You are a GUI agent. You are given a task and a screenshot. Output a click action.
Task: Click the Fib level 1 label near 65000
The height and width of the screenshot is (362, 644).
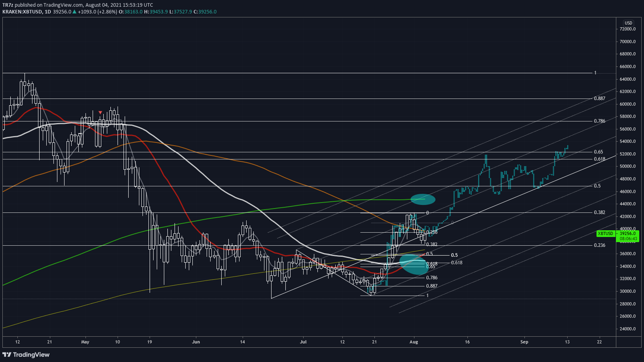click(595, 73)
